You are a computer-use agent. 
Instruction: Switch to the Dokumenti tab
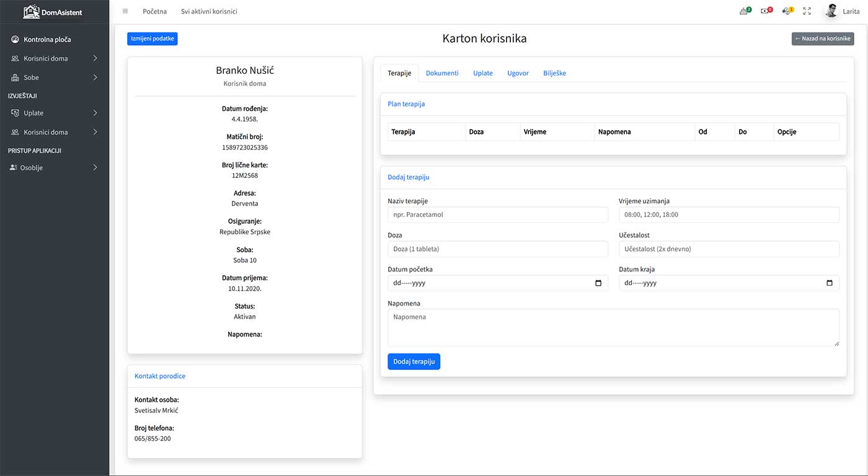442,73
